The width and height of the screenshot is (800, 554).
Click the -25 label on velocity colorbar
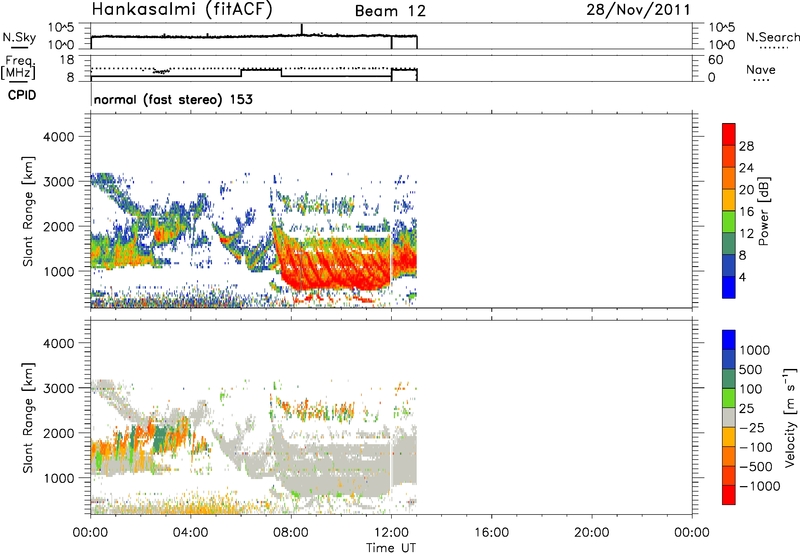point(751,428)
